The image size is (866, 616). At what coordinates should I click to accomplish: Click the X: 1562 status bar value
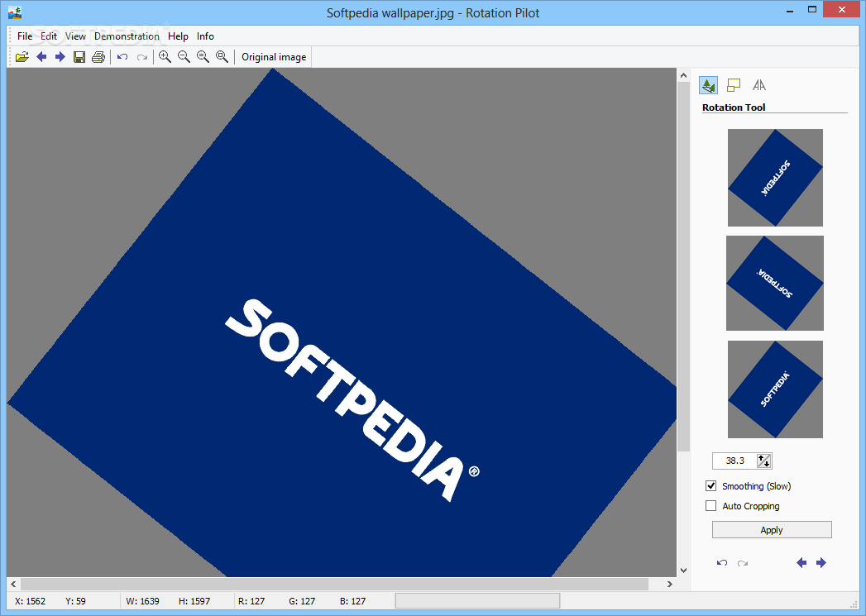click(30, 601)
